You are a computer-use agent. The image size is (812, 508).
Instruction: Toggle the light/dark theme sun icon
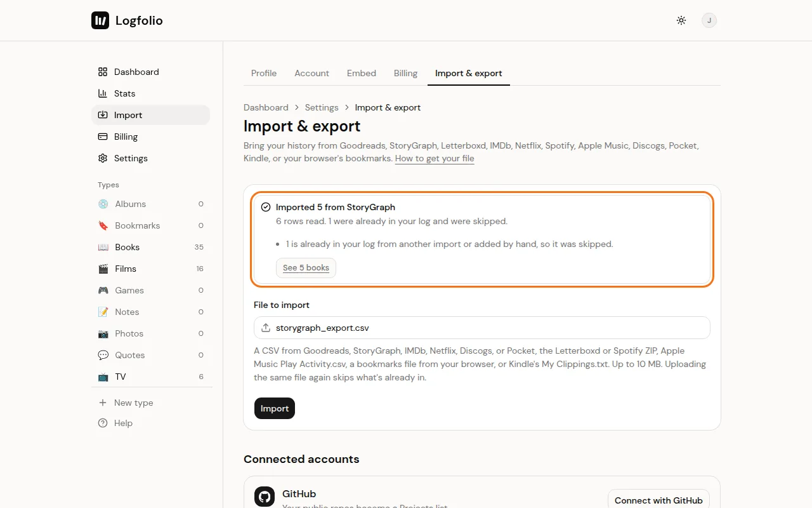click(x=681, y=20)
